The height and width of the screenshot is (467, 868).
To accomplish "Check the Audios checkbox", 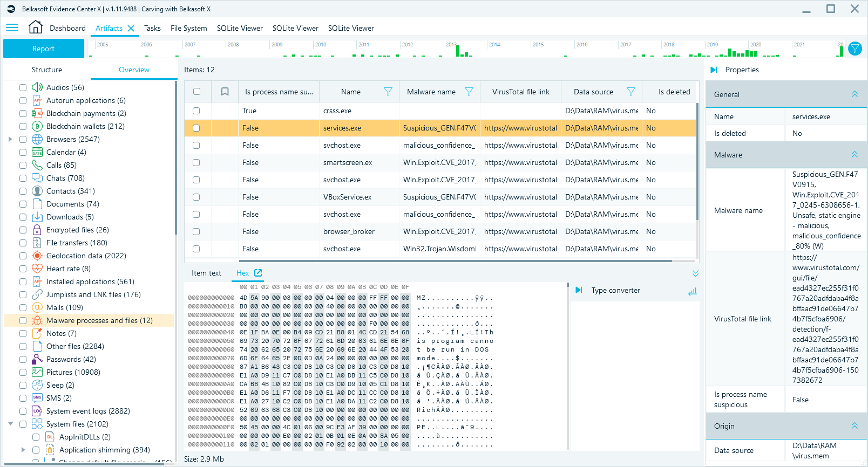I will click(23, 87).
